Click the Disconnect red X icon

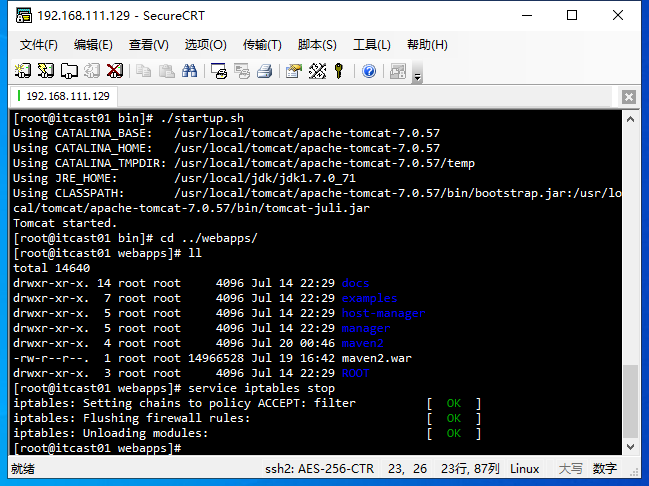[x=115, y=71]
